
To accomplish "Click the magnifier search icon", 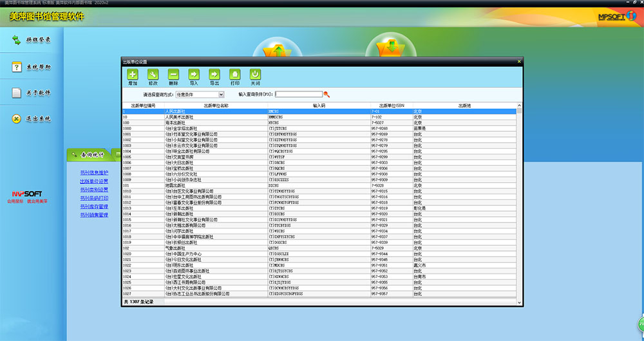I will (327, 94).
